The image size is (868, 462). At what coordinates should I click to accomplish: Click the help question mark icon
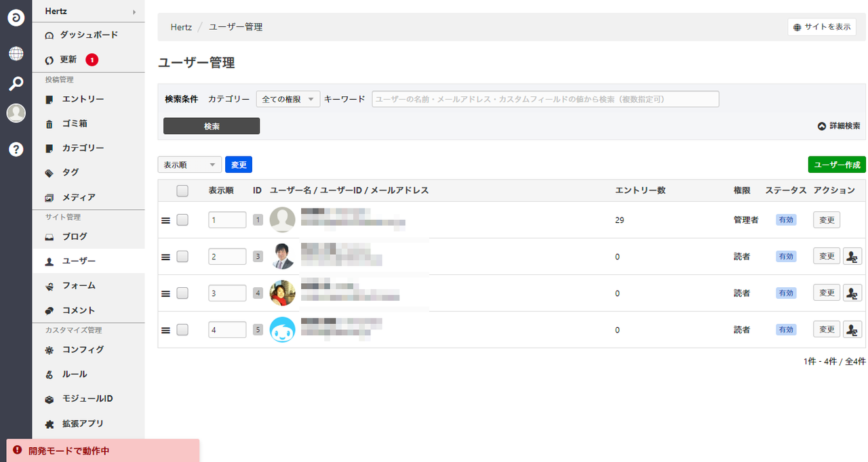click(16, 150)
